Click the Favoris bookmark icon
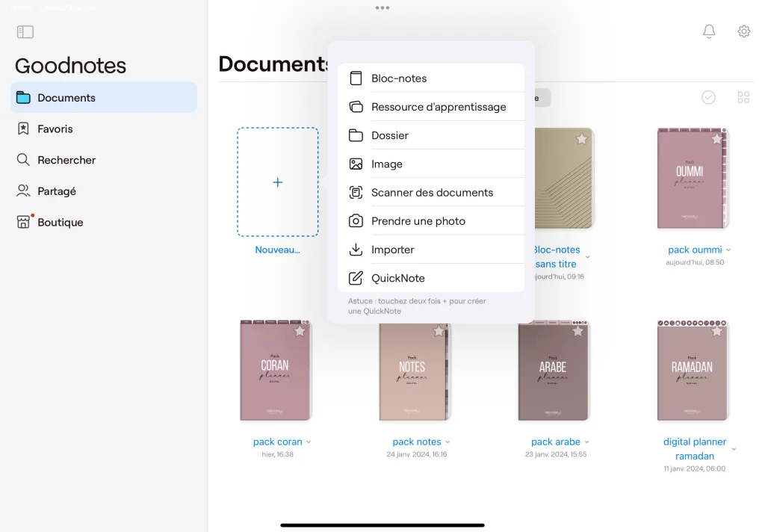The height and width of the screenshot is (532, 765). (23, 129)
